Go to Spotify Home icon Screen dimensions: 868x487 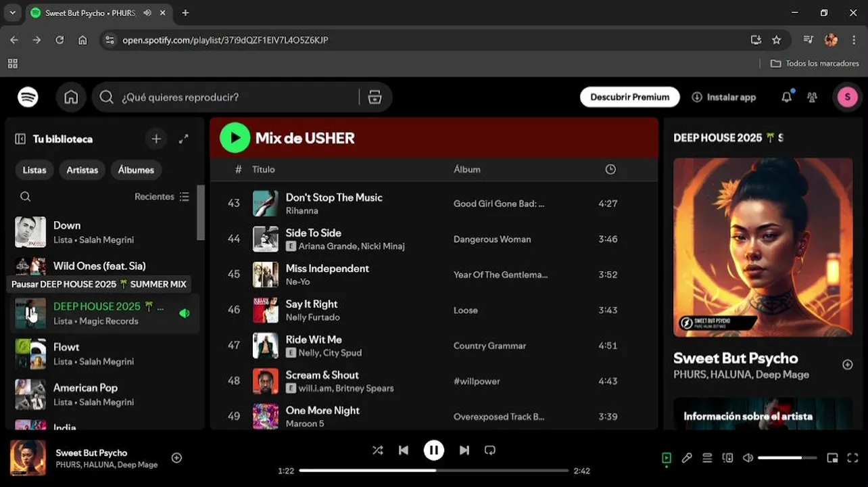71,97
